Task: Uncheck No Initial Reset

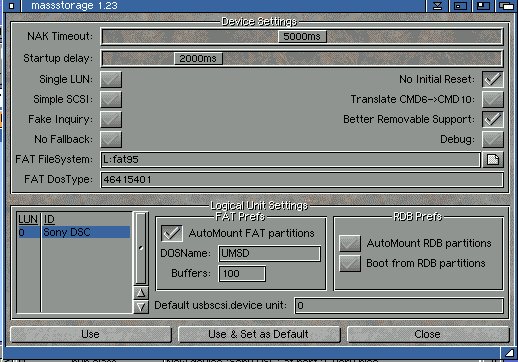Action: pyautogui.click(x=493, y=79)
